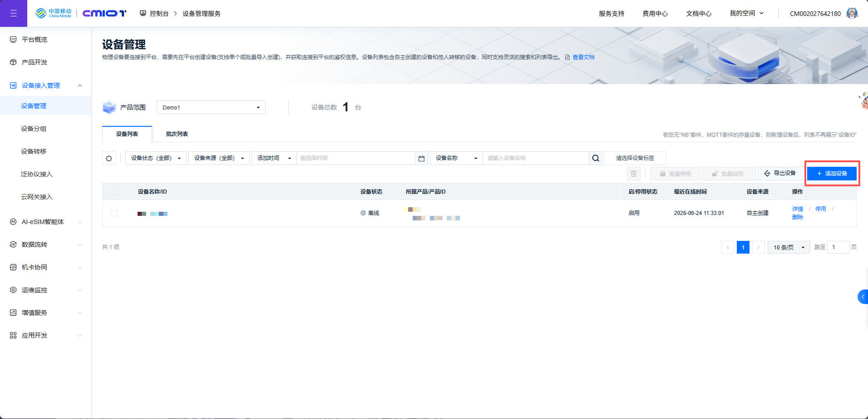This screenshot has height=419, width=868.
Task: Click the 控制台 monitor icon in breadcrumb
Action: tap(143, 13)
